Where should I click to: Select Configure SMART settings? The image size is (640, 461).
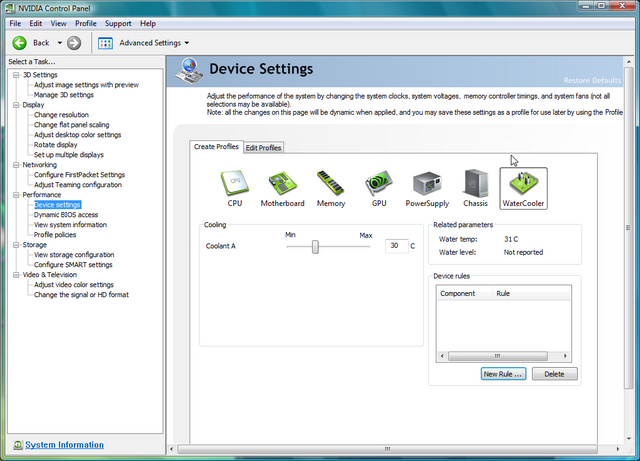[x=73, y=265]
